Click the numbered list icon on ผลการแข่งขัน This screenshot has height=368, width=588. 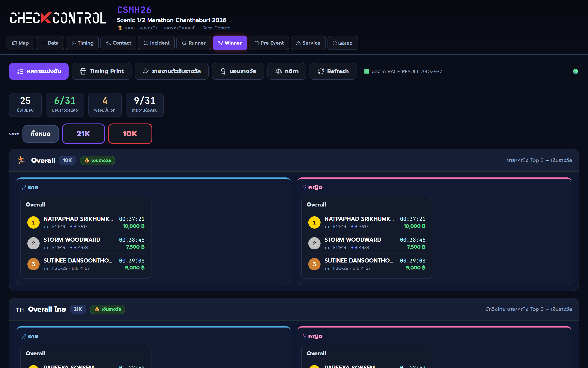point(20,71)
